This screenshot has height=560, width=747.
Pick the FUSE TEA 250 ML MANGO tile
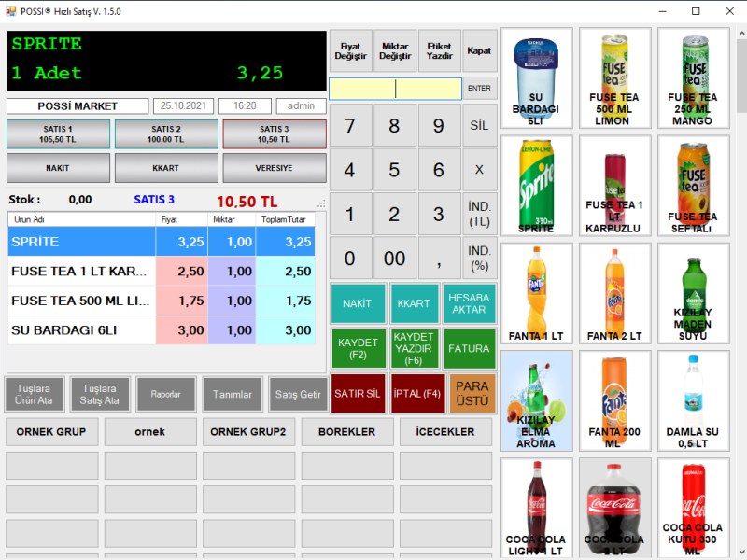(693, 78)
